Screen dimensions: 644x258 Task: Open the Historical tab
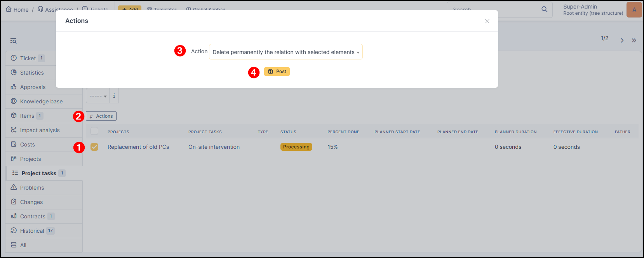point(32,231)
